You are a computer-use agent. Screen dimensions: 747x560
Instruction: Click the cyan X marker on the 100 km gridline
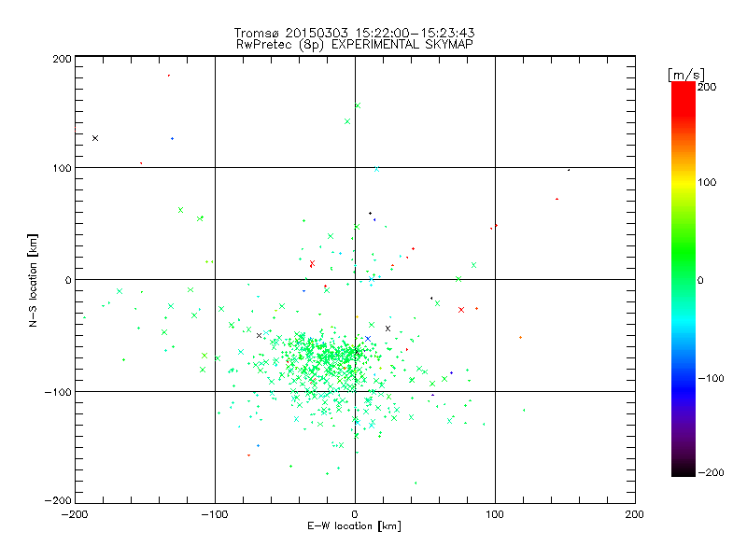(x=376, y=169)
